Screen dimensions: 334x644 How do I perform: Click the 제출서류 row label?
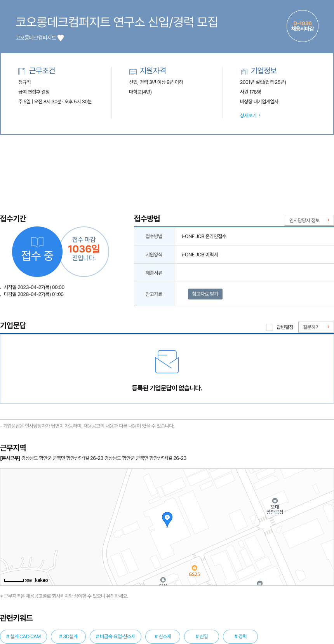[x=154, y=273]
